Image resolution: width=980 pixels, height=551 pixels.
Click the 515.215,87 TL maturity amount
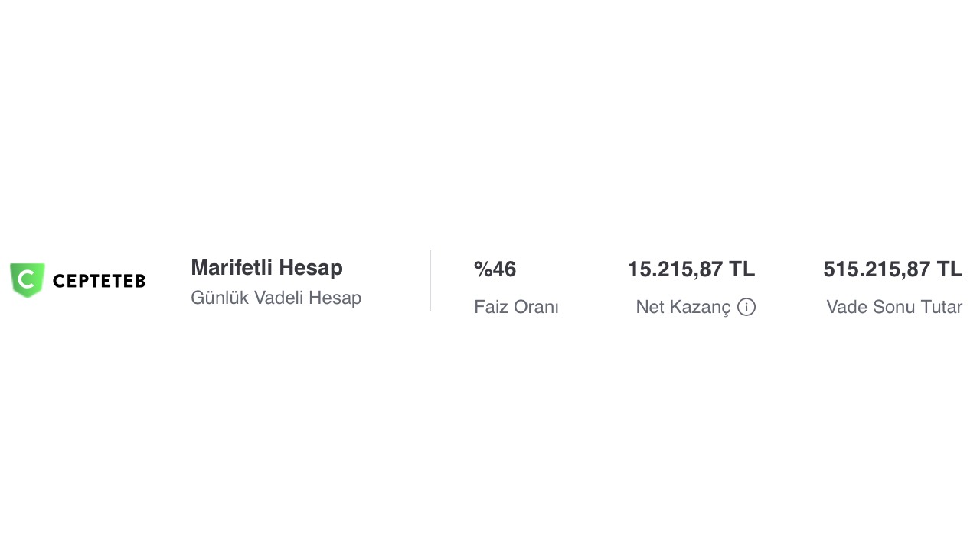pyautogui.click(x=893, y=269)
